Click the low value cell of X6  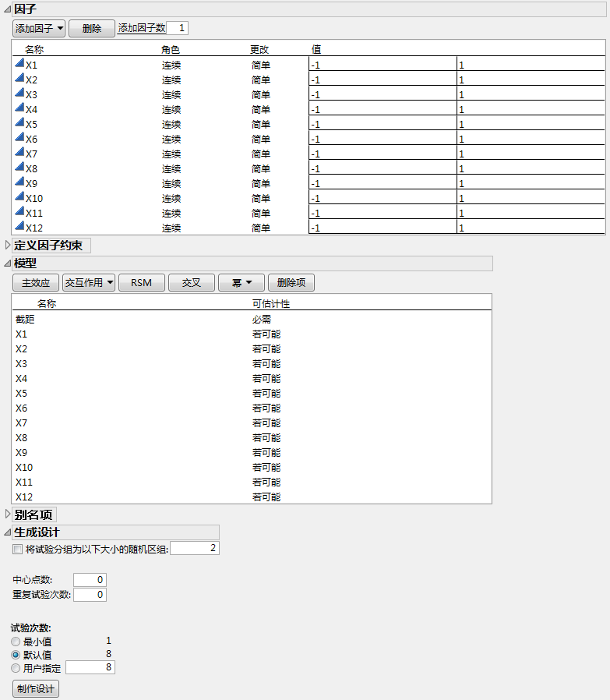click(383, 137)
